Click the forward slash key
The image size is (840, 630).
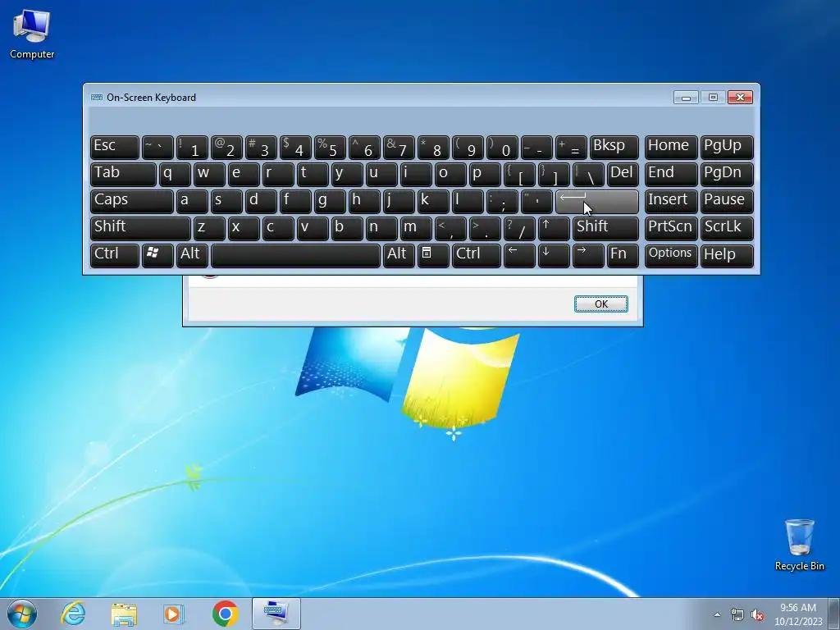[x=519, y=228]
